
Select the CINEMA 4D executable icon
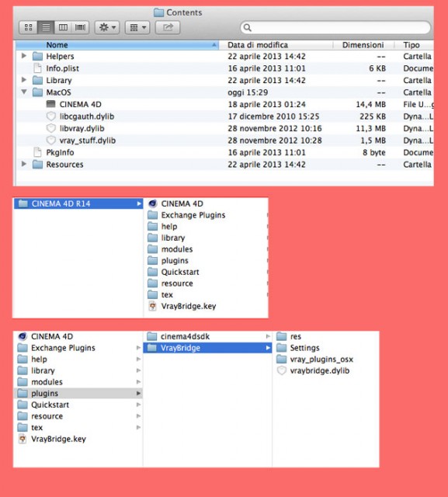(50, 104)
